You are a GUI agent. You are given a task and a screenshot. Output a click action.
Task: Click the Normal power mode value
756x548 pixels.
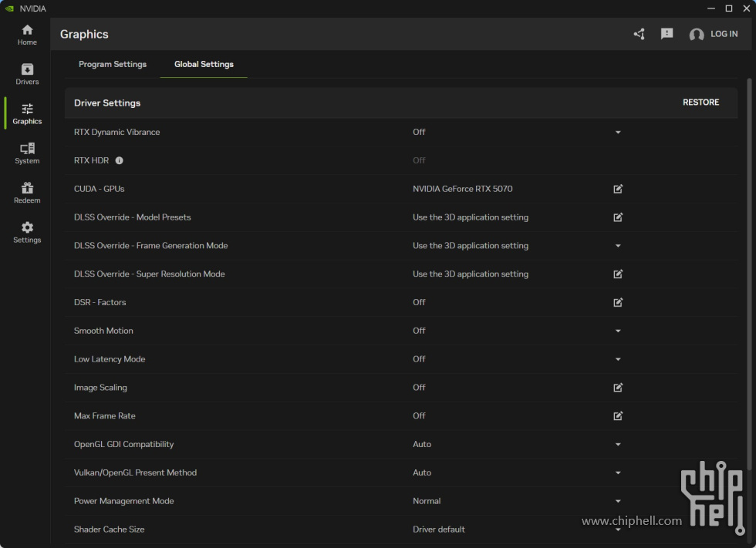point(427,501)
